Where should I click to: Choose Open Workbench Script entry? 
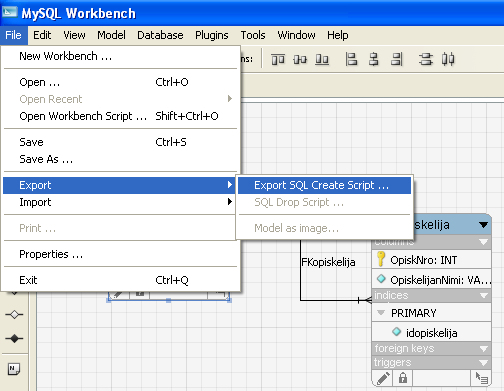(x=119, y=116)
